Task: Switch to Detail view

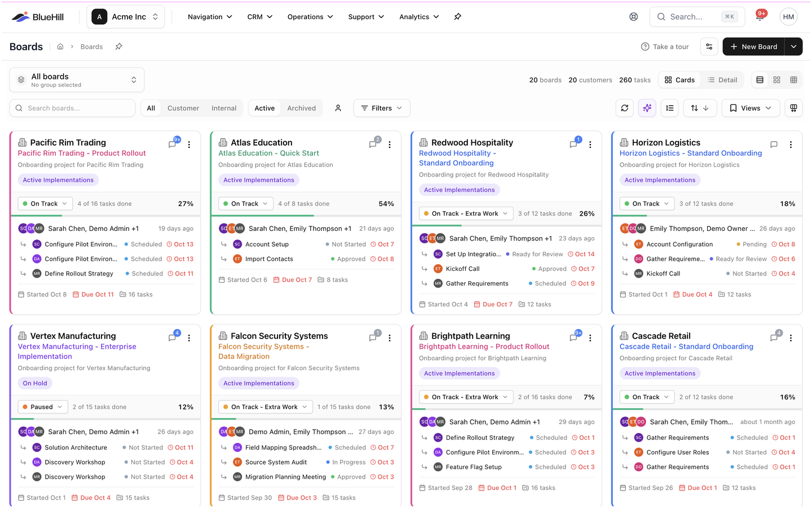Action: coord(722,80)
